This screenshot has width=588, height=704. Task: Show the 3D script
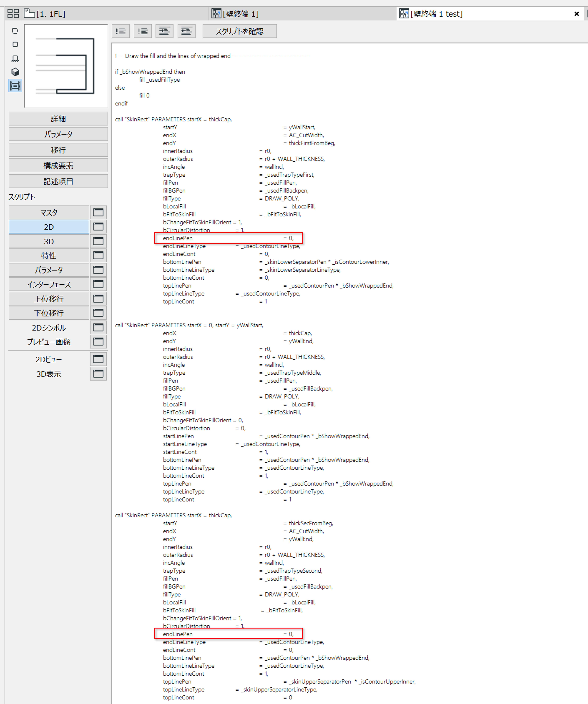pos(49,241)
